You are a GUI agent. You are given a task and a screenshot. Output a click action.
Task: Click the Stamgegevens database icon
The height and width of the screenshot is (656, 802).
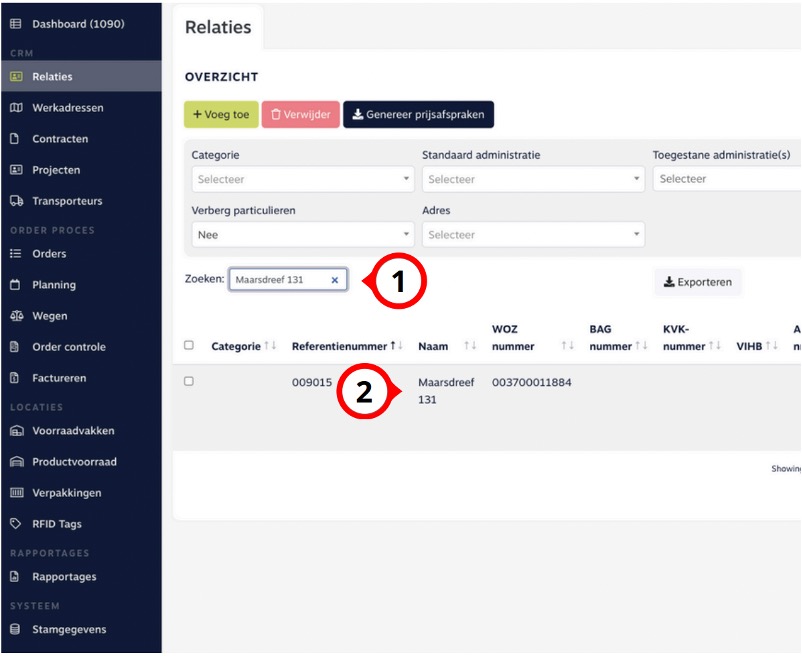coord(15,630)
